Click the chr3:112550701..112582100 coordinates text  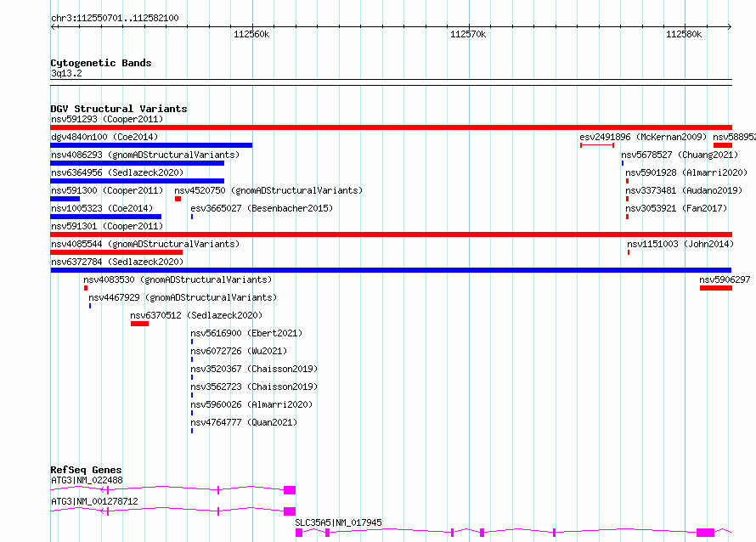point(115,19)
